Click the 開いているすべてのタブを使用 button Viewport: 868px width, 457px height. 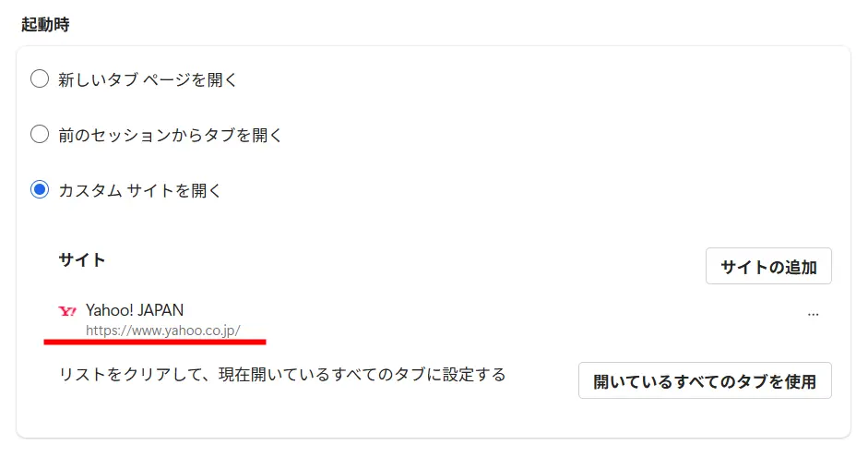pos(705,380)
